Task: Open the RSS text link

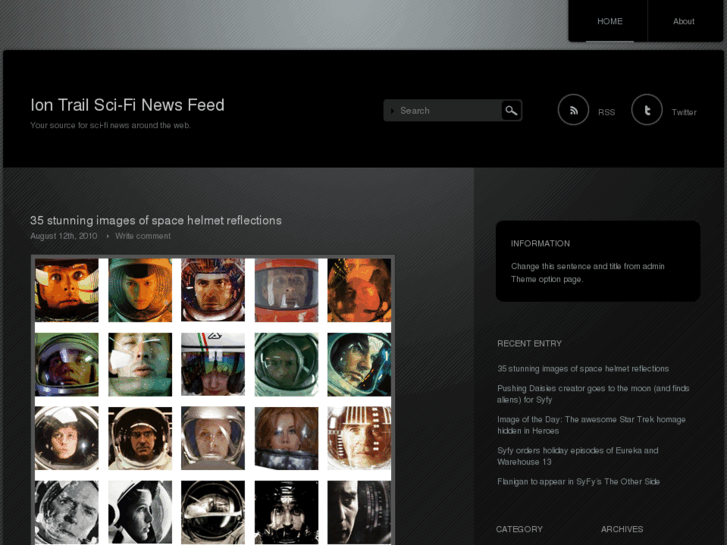Action: (606, 112)
